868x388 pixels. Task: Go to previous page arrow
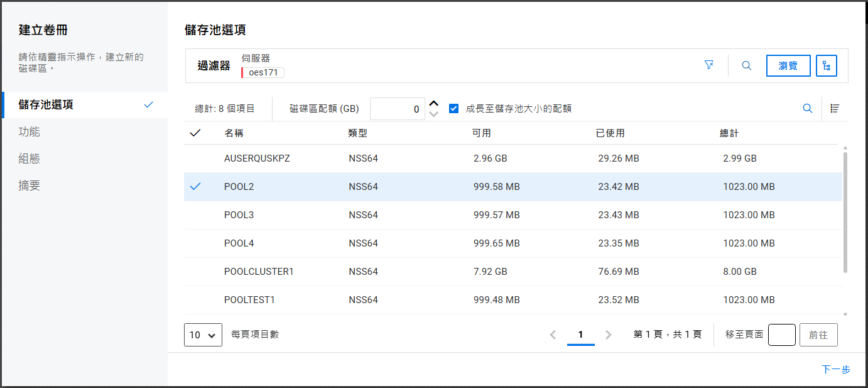(553, 335)
